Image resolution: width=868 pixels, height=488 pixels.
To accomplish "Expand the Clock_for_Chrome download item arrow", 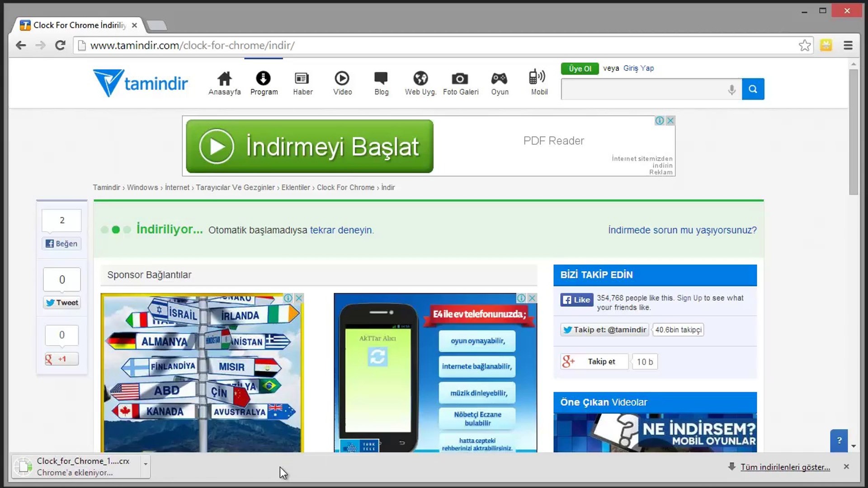I will [x=146, y=464].
